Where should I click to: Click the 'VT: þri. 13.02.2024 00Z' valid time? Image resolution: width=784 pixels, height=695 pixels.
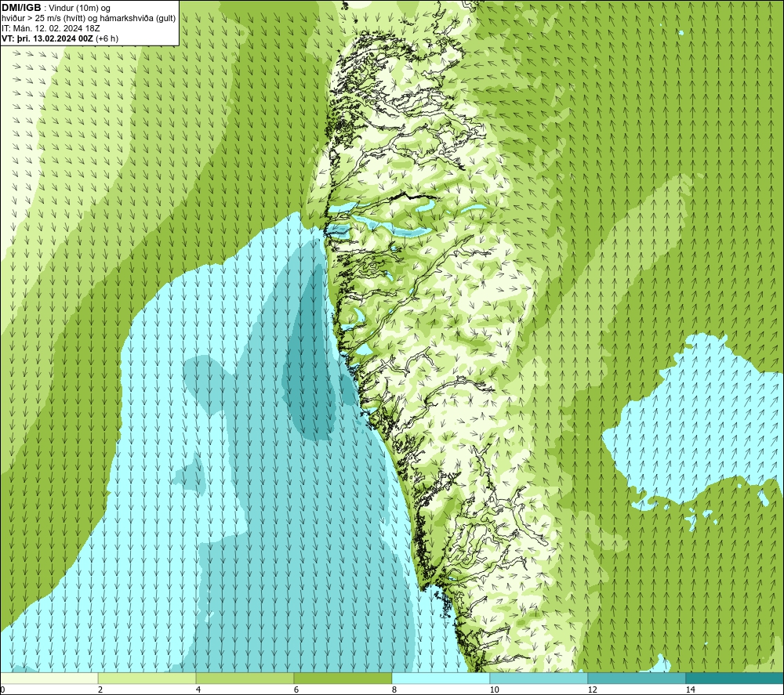point(48,38)
